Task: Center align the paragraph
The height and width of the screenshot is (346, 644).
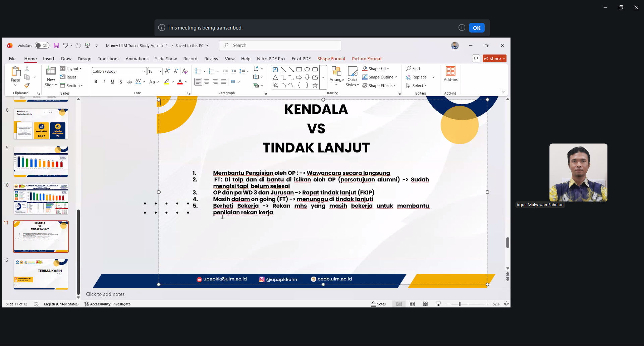Action: (207, 82)
